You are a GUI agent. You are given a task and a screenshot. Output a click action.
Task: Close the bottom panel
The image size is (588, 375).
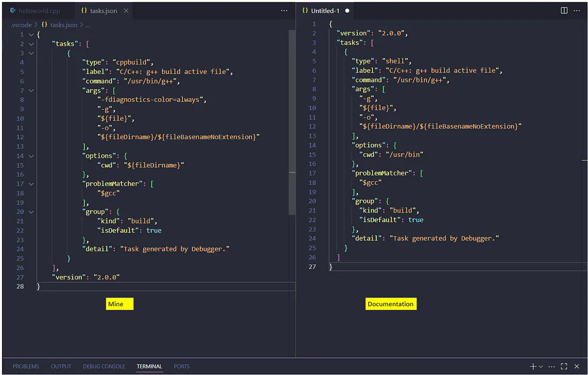coord(577,366)
